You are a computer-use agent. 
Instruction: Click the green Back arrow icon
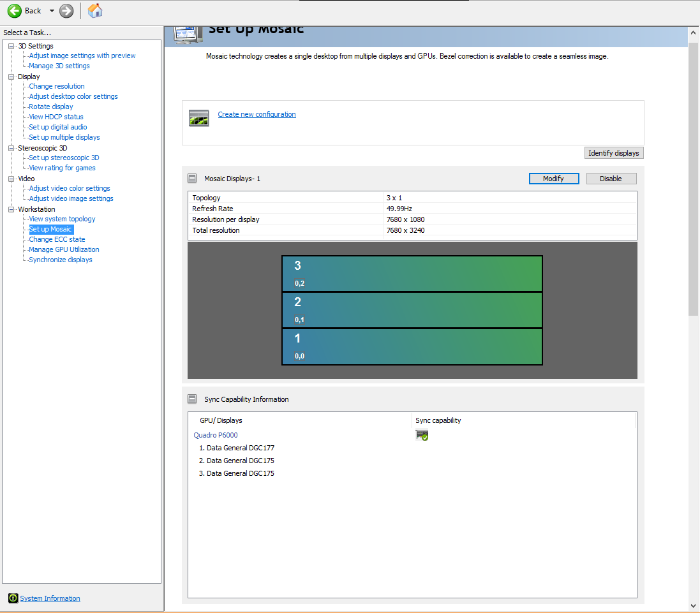15,11
